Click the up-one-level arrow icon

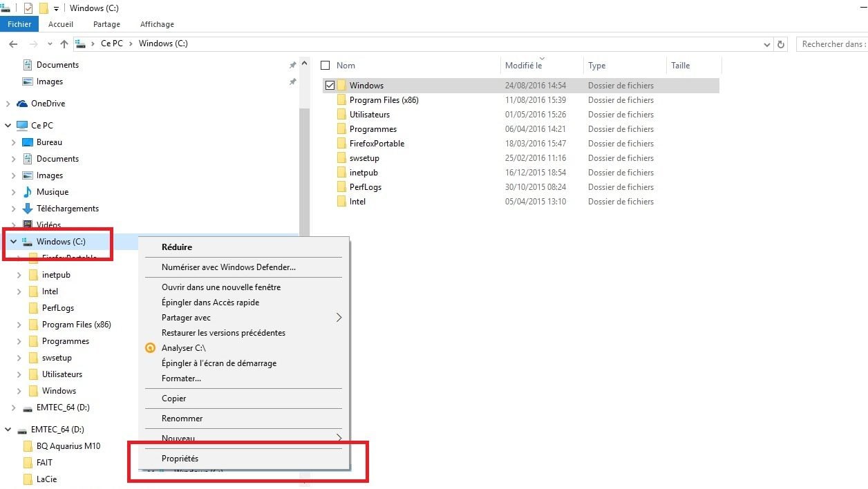[64, 44]
